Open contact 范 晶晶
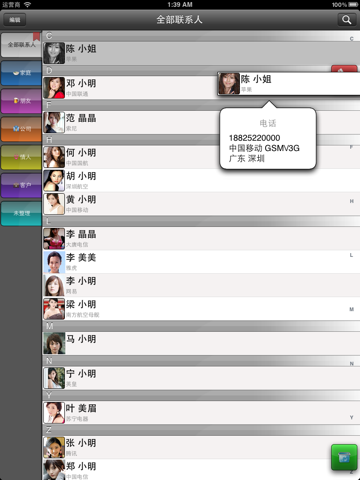This screenshot has width=360, height=480. (201, 122)
